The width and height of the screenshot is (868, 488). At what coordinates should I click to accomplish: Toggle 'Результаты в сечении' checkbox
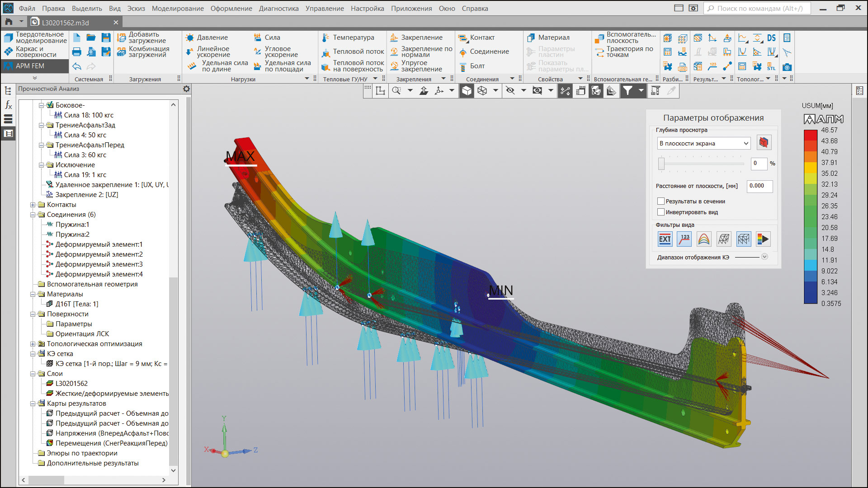660,201
